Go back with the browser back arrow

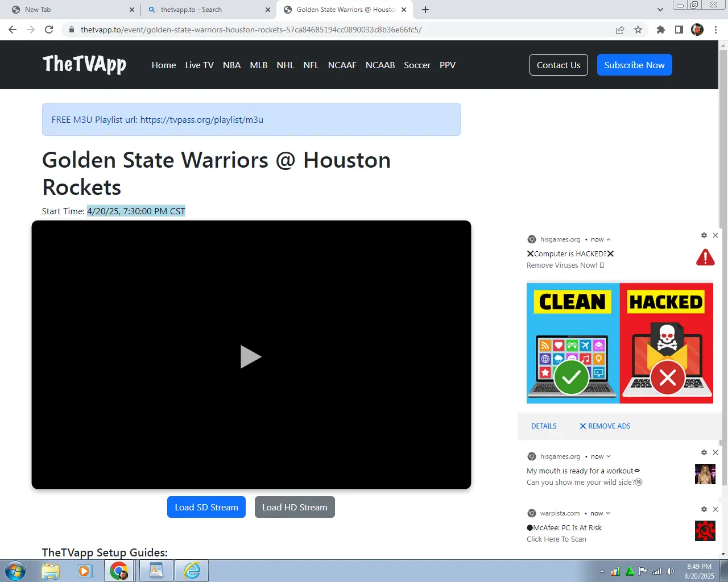tap(13, 30)
